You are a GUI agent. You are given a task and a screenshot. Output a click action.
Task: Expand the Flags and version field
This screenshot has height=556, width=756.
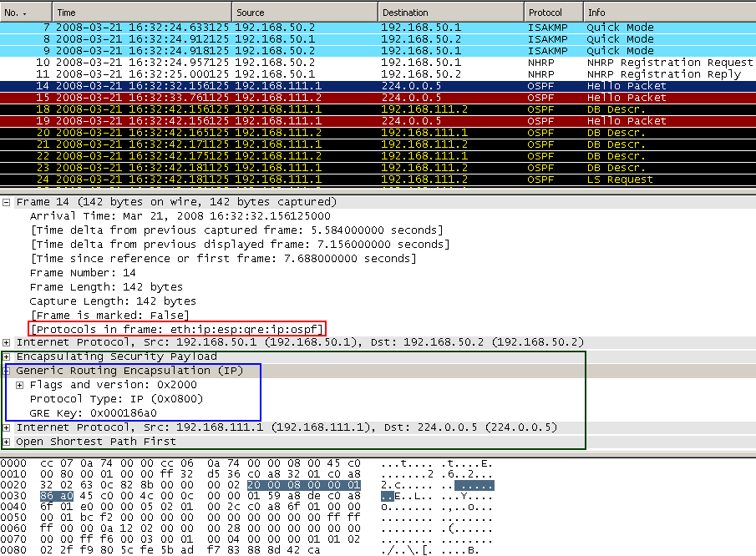[x=20, y=385]
